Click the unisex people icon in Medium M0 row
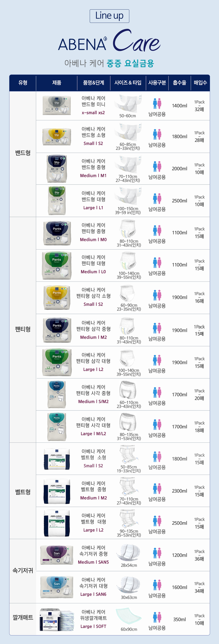Screen dimensions: 219x644 click(157, 231)
